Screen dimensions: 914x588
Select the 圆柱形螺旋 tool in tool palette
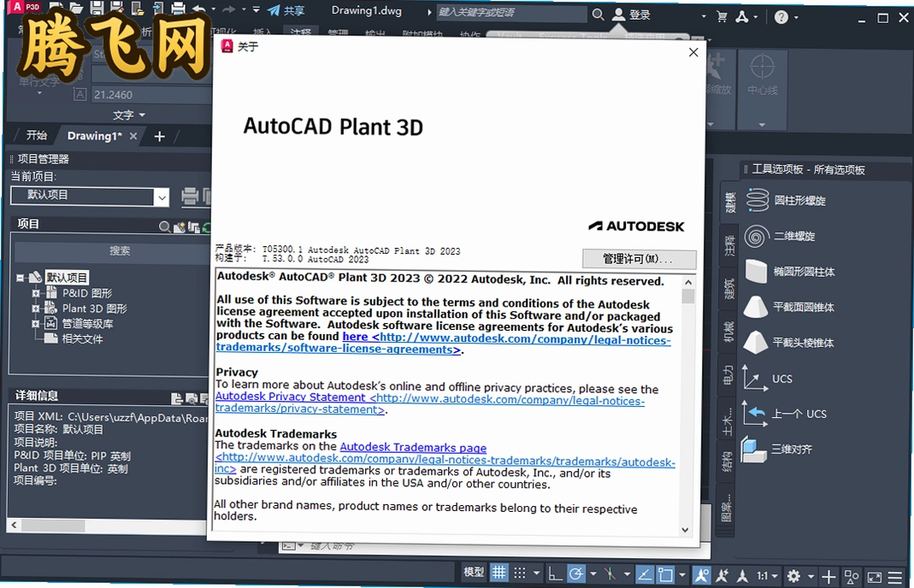pos(787,201)
